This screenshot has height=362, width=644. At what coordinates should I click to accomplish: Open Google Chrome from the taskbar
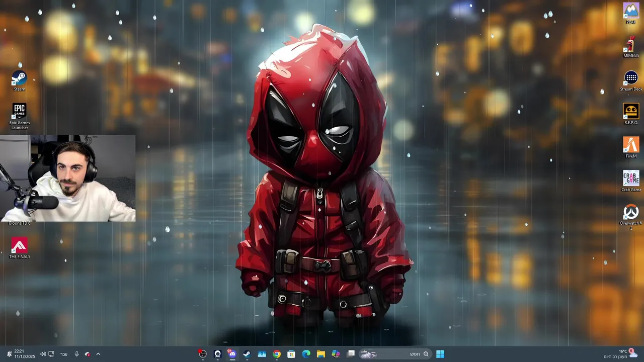pyautogui.click(x=276, y=354)
